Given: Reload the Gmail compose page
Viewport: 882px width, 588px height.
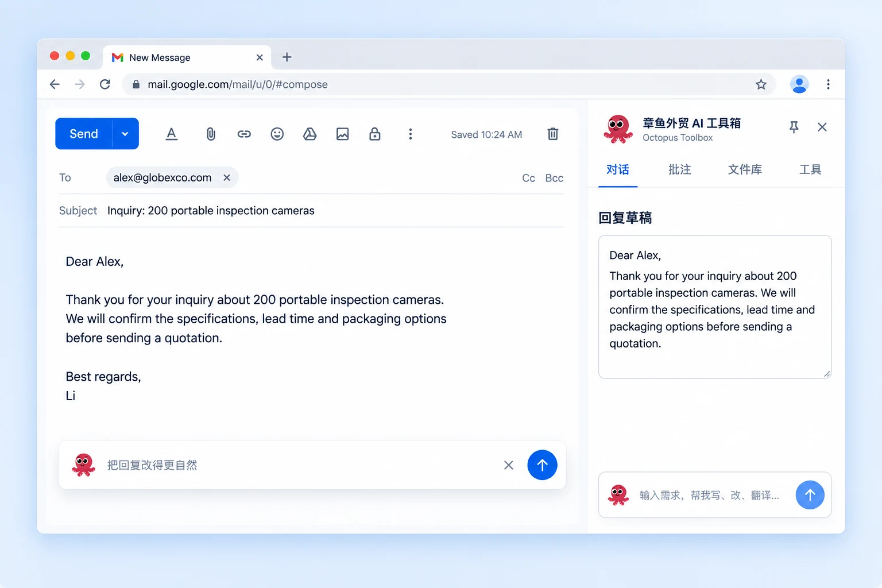Looking at the screenshot, I should (105, 84).
